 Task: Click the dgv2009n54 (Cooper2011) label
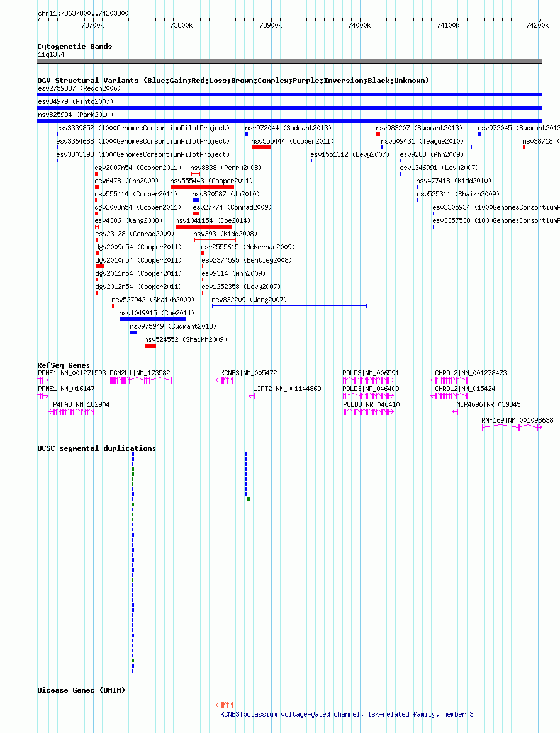click(x=138, y=247)
